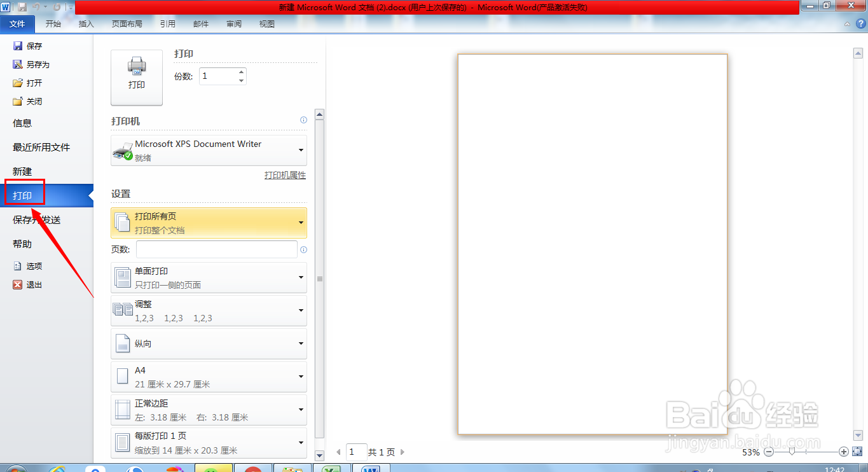
Task: Click the Undo icon in quick access toolbar
Action: click(x=36, y=7)
